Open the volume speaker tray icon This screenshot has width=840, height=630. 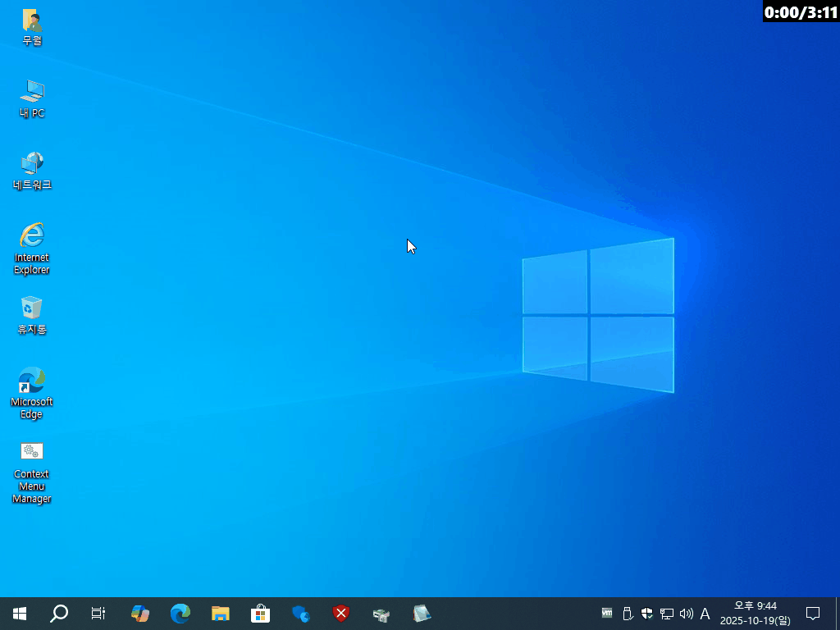(x=686, y=614)
